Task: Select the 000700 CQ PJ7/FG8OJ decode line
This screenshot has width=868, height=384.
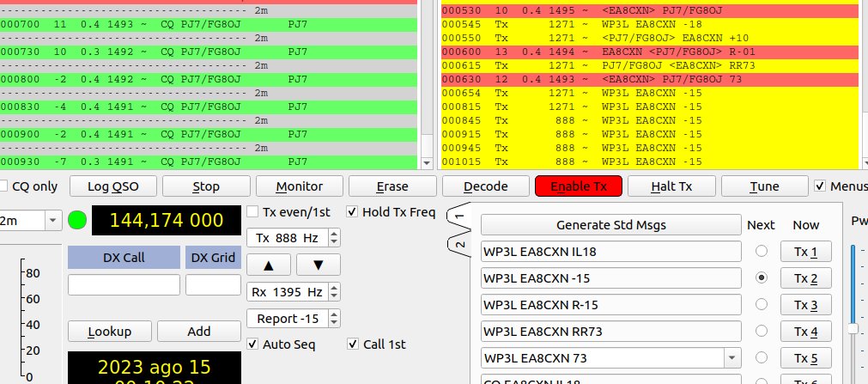Action: (x=209, y=24)
